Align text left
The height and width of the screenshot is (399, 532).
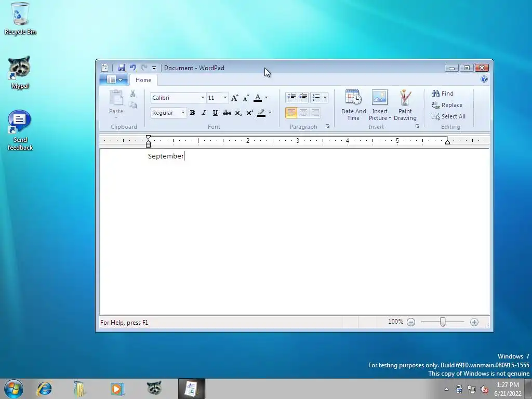coord(291,113)
